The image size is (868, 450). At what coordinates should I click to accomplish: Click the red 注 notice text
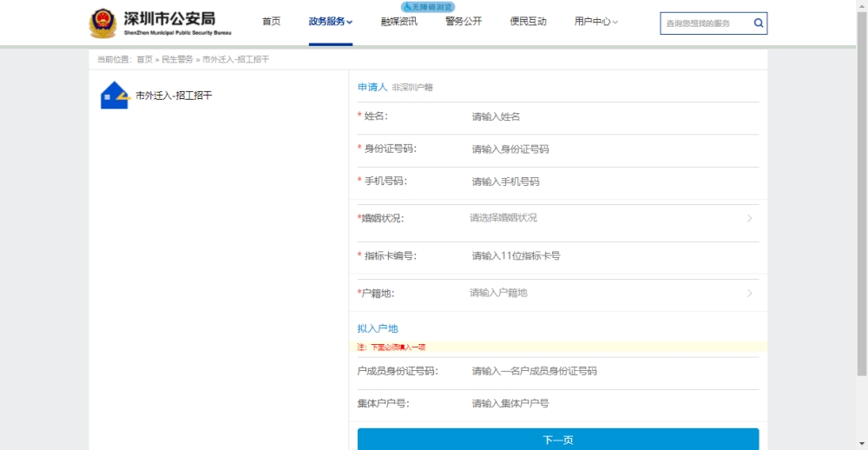(391, 347)
